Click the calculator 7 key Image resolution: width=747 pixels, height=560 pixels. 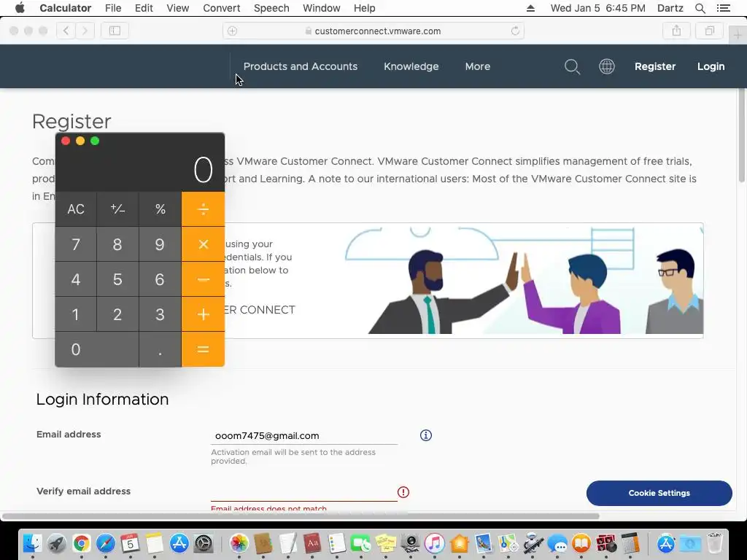pyautogui.click(x=76, y=244)
